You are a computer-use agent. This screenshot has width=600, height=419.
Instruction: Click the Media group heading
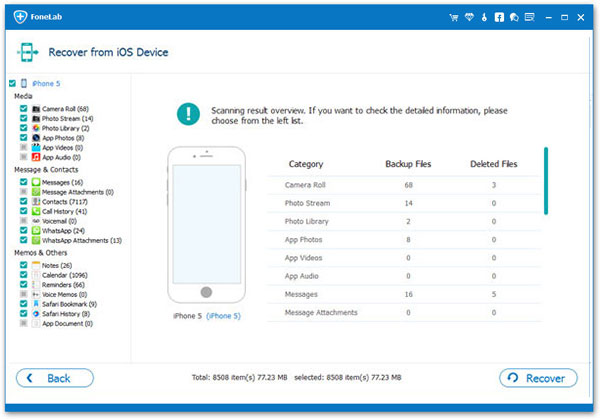(x=23, y=96)
